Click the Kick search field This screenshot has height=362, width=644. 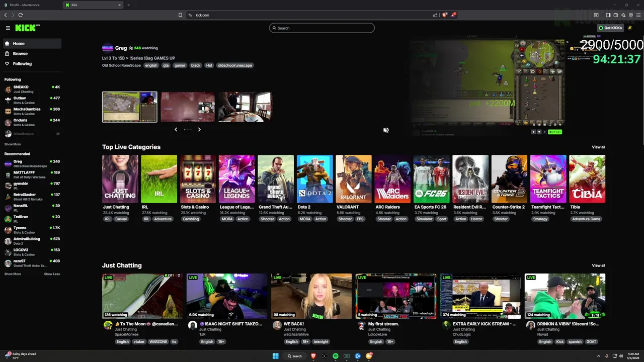(x=322, y=28)
